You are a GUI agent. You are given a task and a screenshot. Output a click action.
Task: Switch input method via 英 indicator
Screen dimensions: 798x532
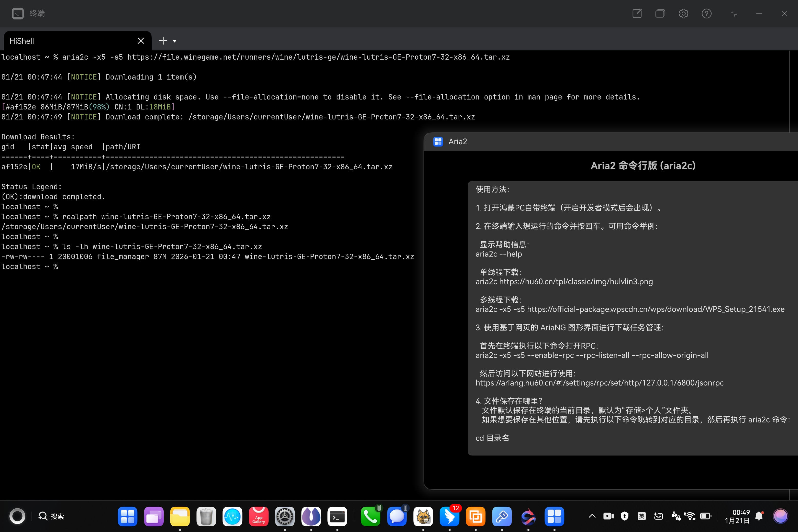[641, 516]
